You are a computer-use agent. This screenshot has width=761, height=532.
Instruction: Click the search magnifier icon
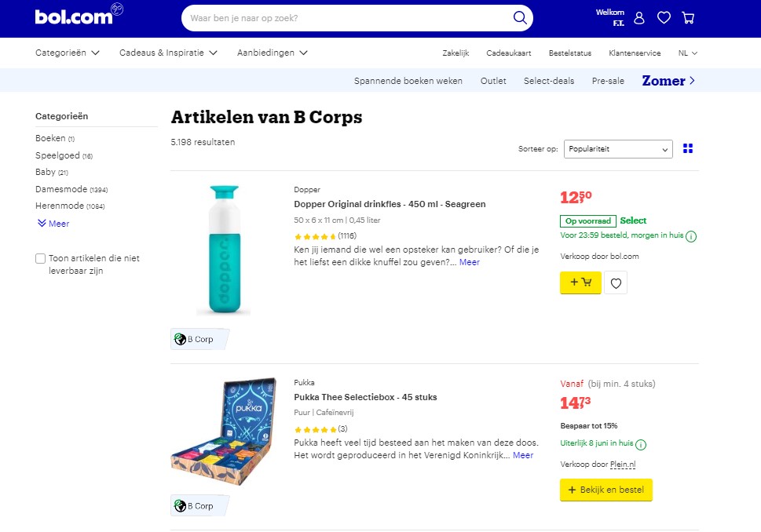tap(519, 17)
